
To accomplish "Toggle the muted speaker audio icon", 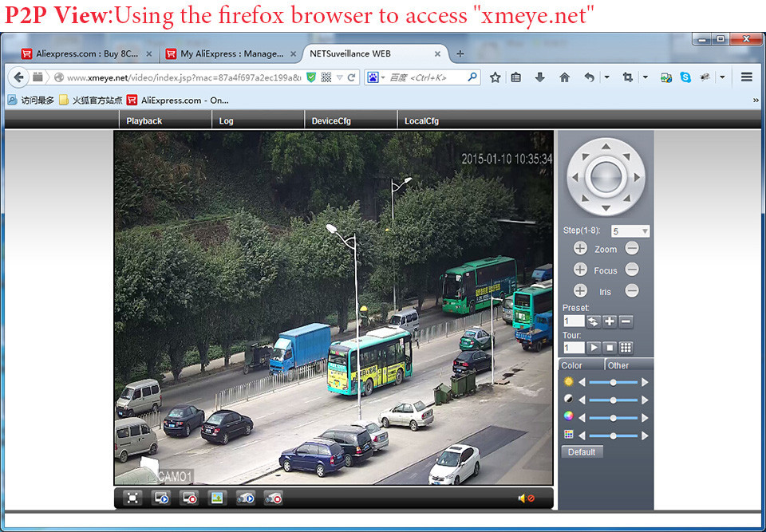I will [x=526, y=499].
